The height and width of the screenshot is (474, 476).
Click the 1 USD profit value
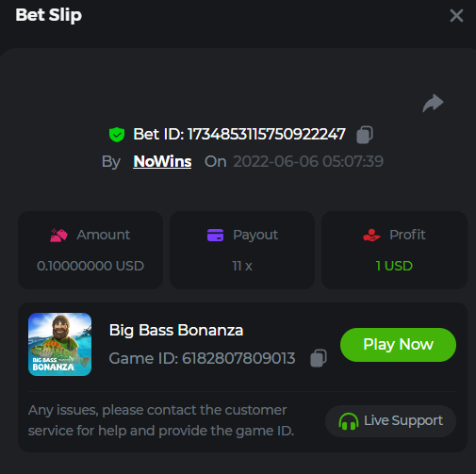click(x=394, y=266)
